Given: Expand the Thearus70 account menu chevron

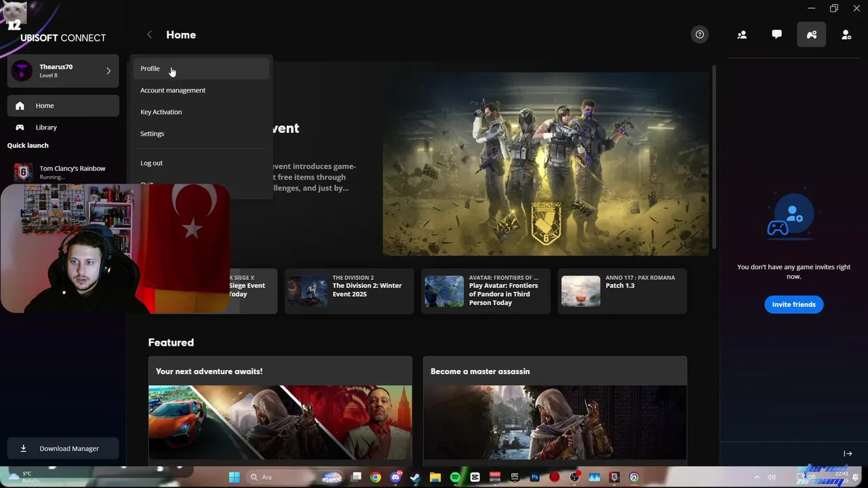Looking at the screenshot, I should [x=108, y=70].
